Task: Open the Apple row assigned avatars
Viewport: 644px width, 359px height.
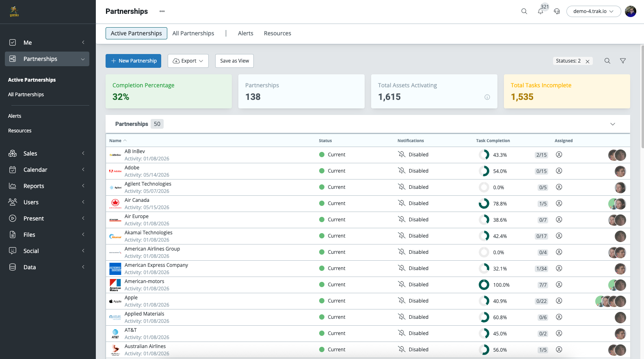Action: pos(611,301)
